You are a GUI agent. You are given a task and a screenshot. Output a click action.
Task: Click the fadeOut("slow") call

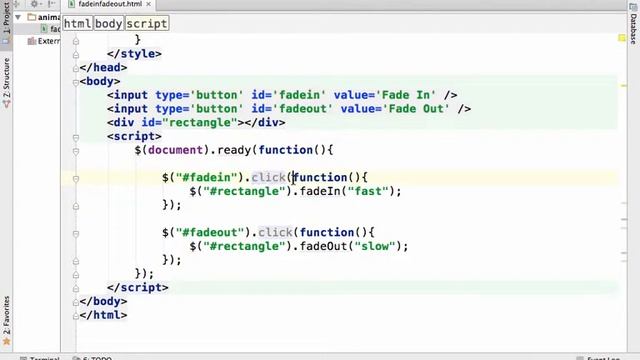[x=351, y=246]
